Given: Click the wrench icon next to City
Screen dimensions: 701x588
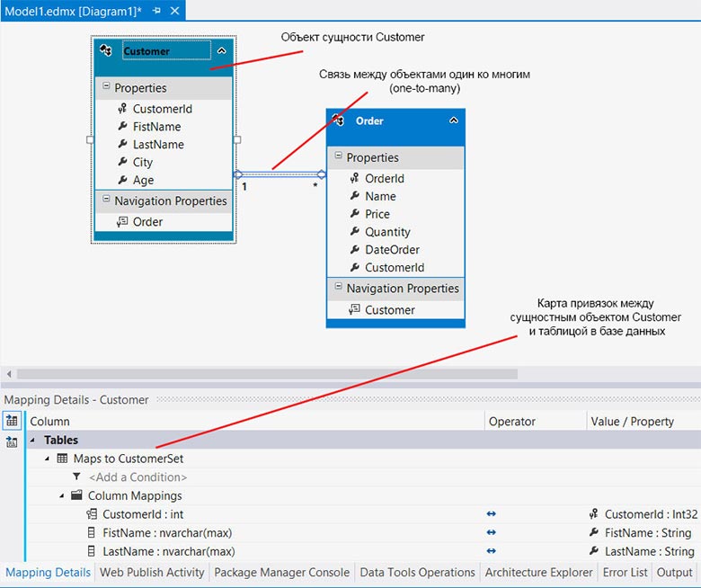Looking at the screenshot, I should click(122, 162).
